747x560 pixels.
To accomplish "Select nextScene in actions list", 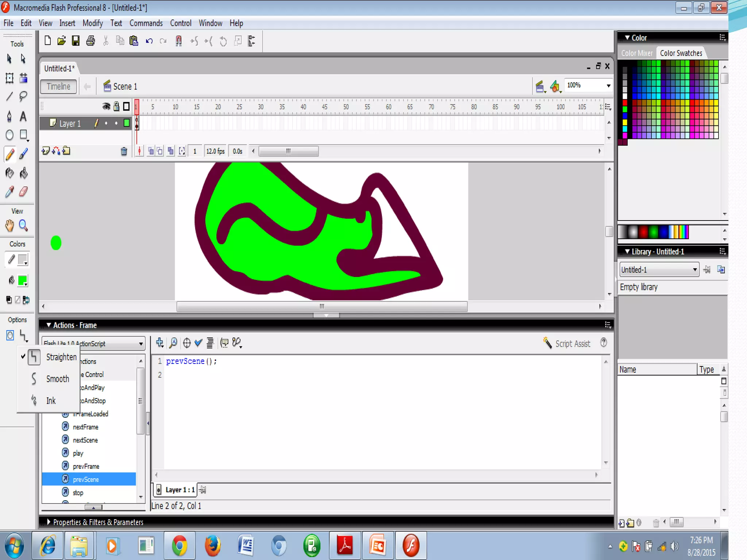I will tap(85, 440).
